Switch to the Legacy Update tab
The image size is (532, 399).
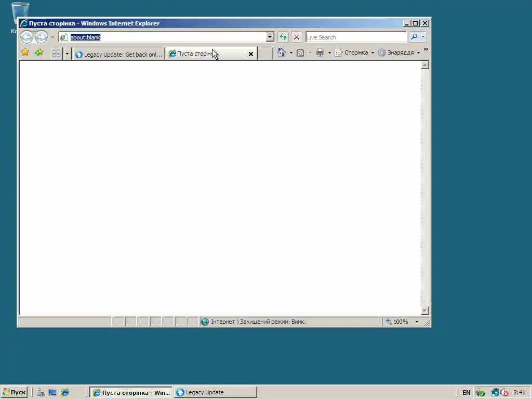(118, 54)
